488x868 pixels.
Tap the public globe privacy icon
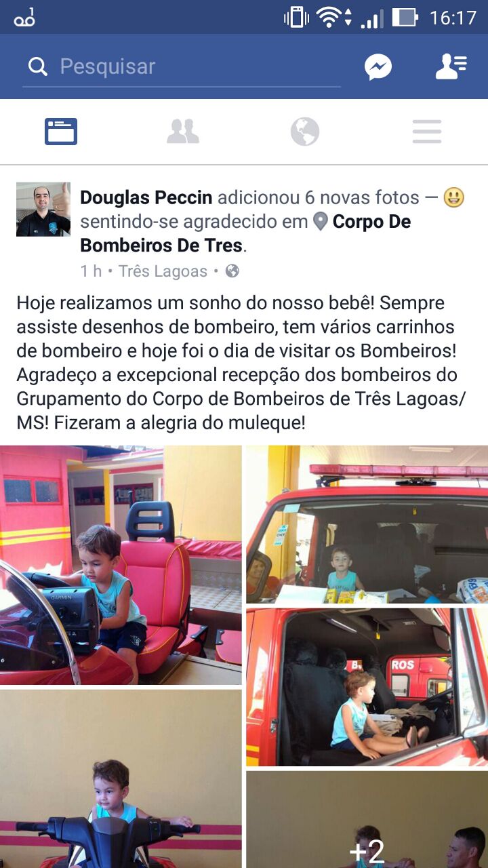[232, 271]
